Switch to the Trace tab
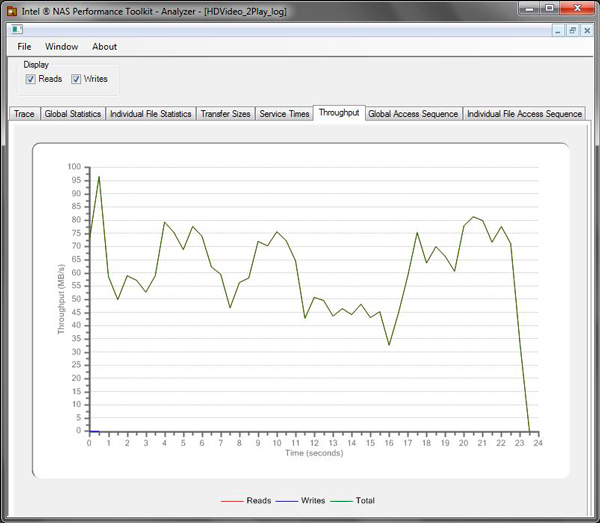600x523 pixels. [24, 114]
